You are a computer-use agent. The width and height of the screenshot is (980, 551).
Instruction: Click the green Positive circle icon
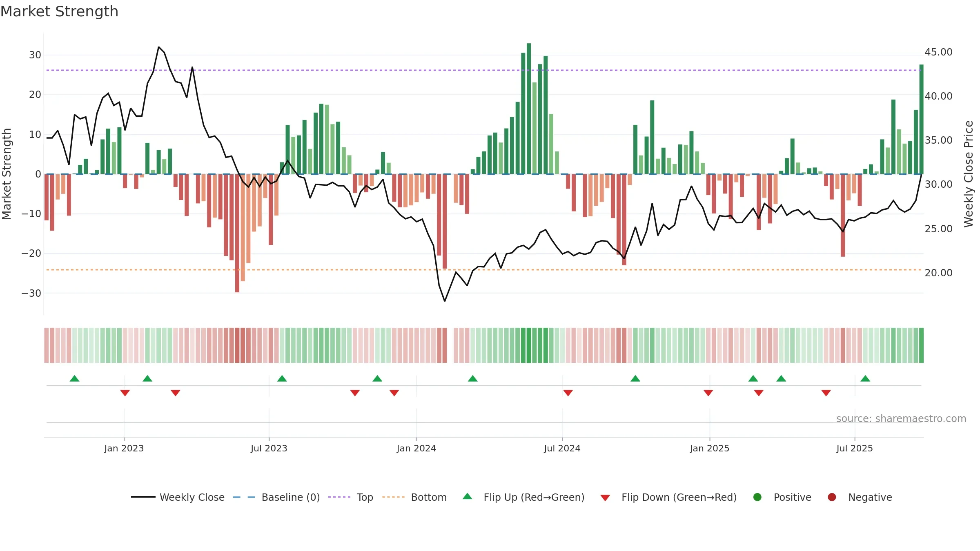pyautogui.click(x=757, y=497)
